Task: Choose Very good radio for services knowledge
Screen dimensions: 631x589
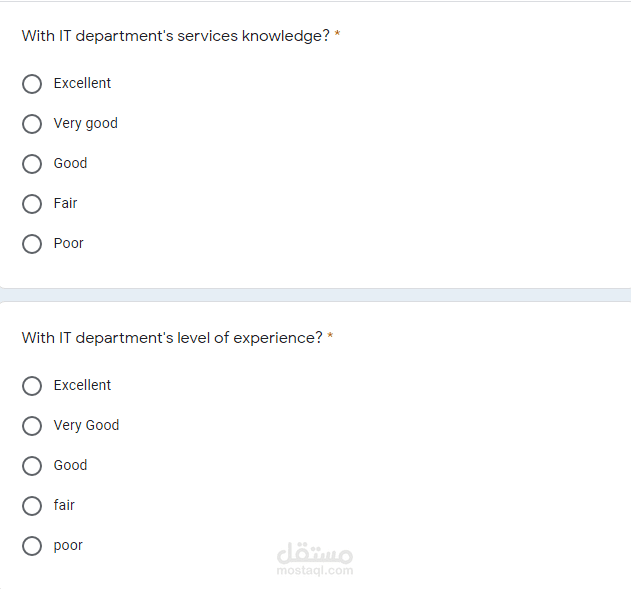Action: click(32, 124)
